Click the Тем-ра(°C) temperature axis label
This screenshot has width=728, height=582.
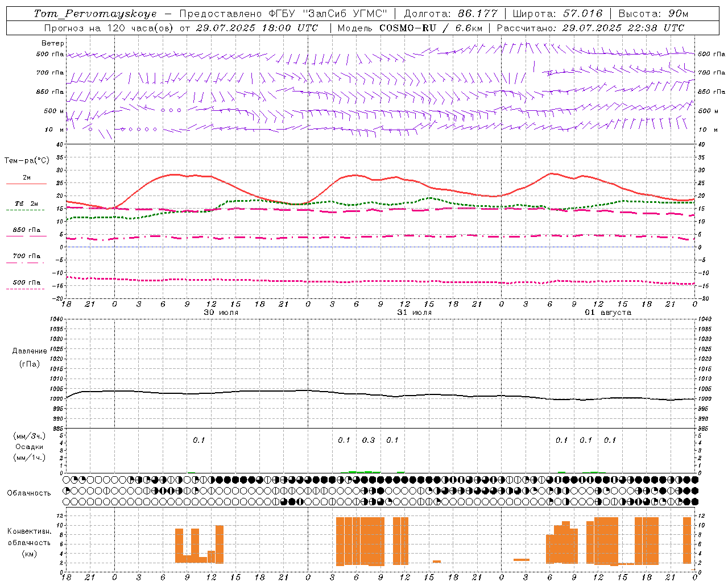[x=27, y=161]
